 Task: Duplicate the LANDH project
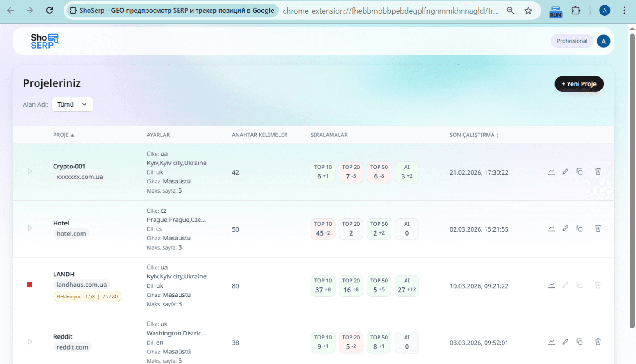click(579, 285)
